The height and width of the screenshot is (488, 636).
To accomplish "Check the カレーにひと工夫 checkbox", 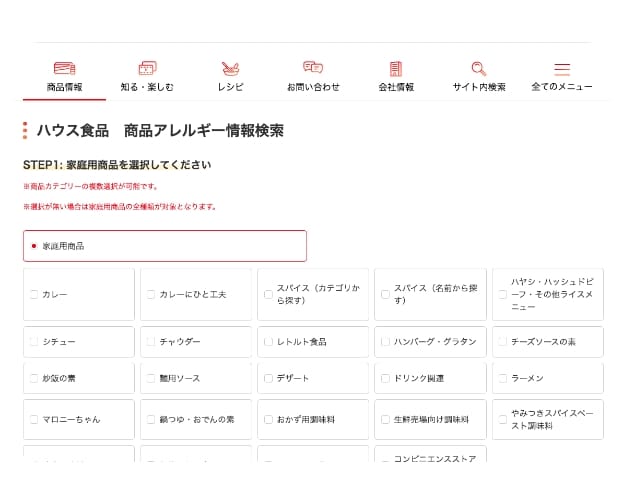I will point(151,294).
